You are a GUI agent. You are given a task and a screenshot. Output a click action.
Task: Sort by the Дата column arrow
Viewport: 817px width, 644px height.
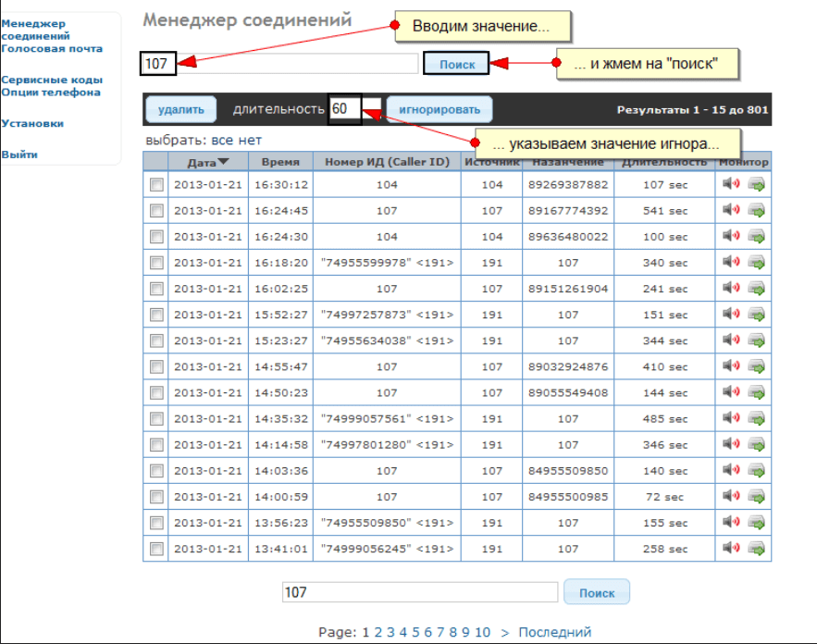click(223, 163)
